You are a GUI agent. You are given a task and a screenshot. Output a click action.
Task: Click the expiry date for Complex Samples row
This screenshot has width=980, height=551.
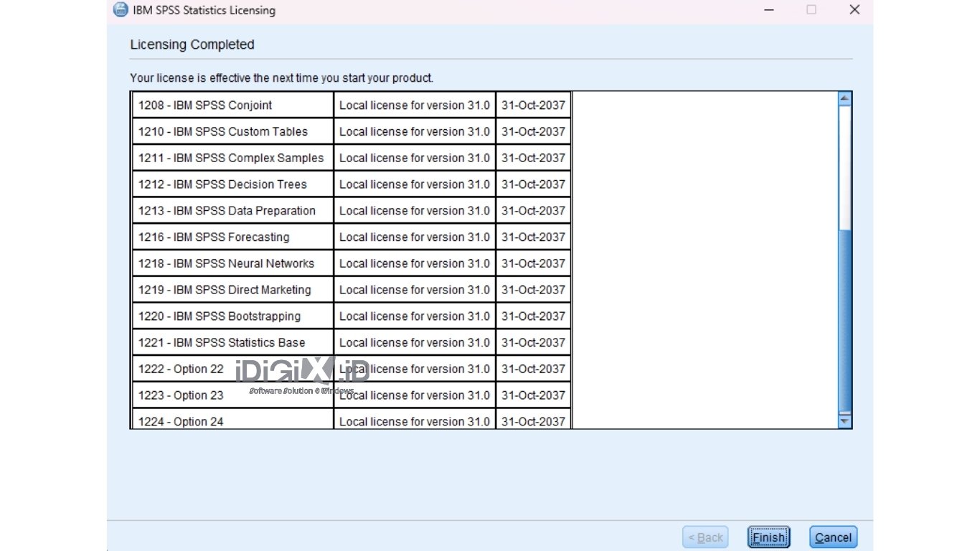coord(533,158)
